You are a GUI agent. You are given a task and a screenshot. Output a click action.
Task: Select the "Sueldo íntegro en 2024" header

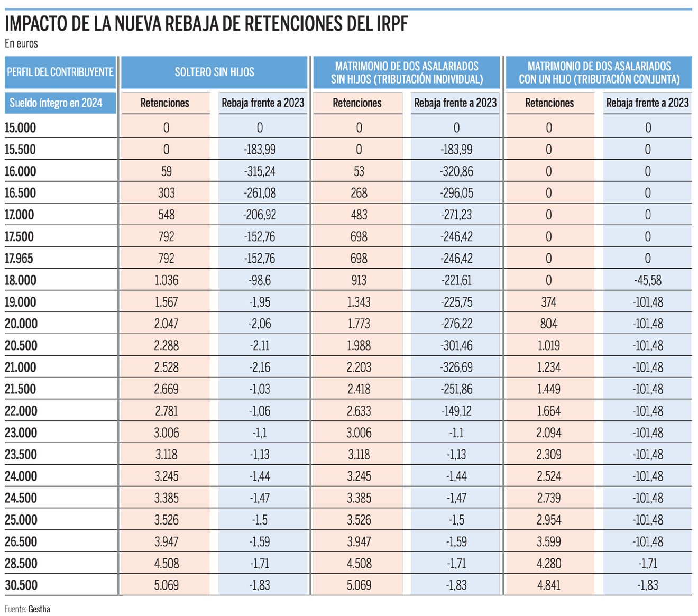(x=60, y=103)
